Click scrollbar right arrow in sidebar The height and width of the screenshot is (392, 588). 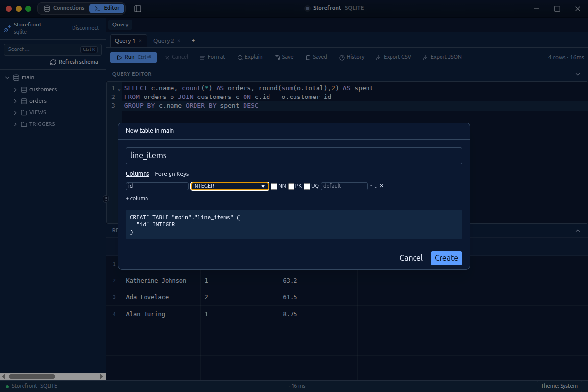click(102, 377)
